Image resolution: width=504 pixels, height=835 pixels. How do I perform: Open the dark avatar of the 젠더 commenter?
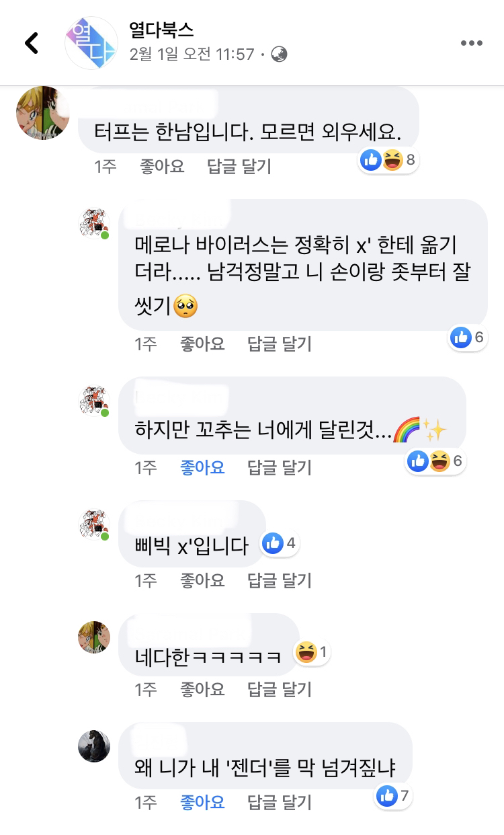[x=94, y=745]
